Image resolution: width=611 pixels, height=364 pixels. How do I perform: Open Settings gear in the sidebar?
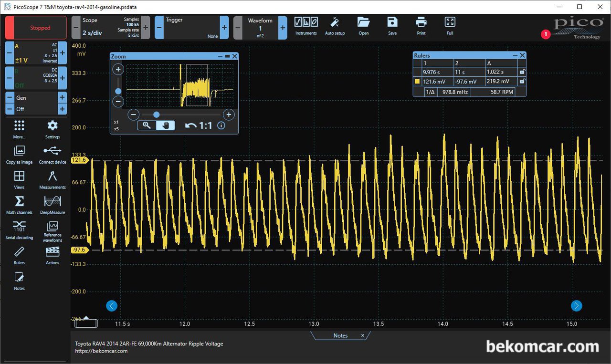pyautogui.click(x=53, y=129)
